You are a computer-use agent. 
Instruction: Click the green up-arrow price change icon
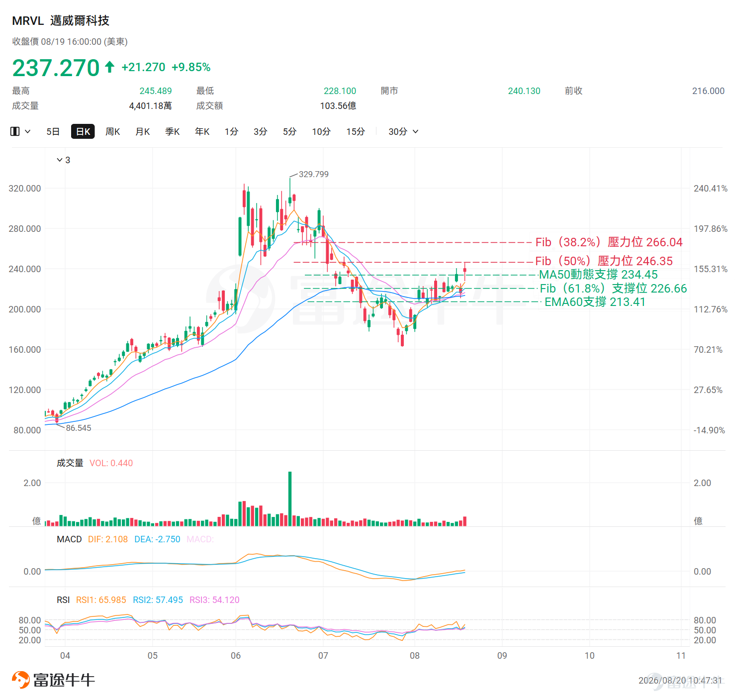[x=110, y=67]
